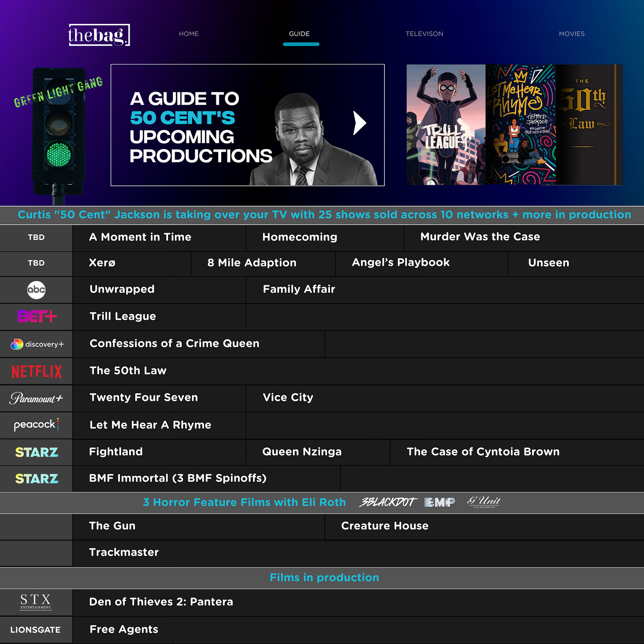Click the EMP logo

[440, 502]
